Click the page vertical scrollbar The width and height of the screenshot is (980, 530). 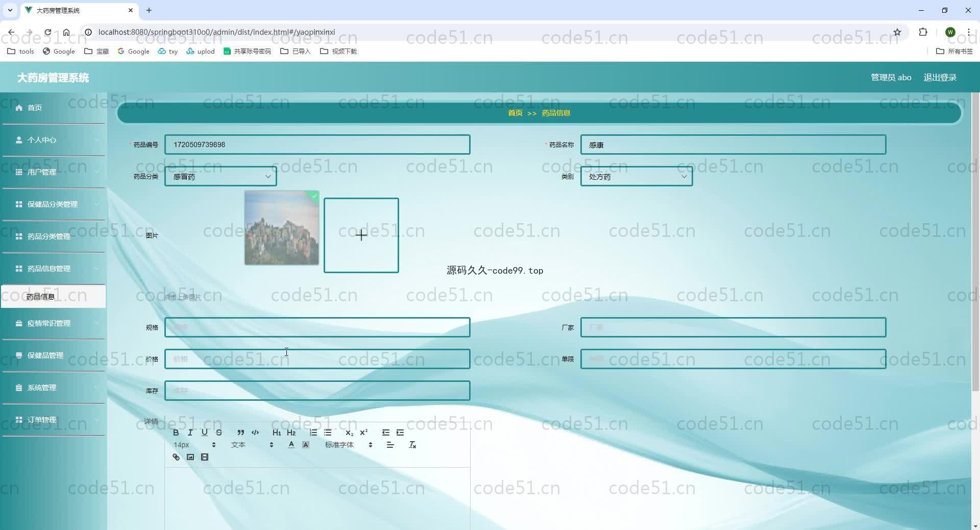pyautogui.click(x=975, y=243)
